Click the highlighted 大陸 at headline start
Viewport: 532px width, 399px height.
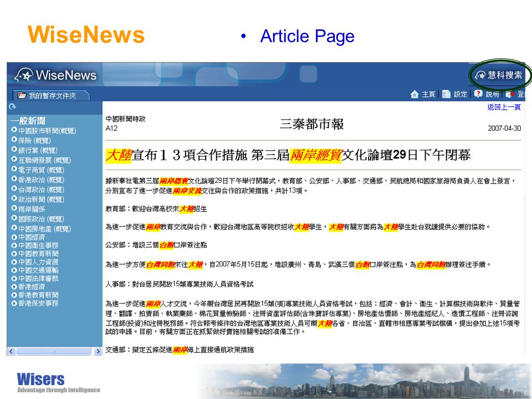pyautogui.click(x=119, y=155)
